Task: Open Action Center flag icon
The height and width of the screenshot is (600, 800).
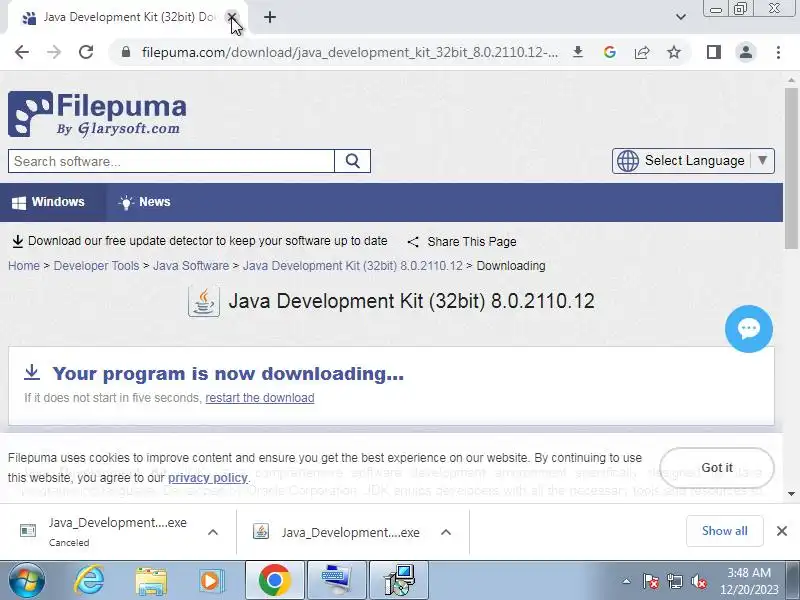Action: [651, 581]
